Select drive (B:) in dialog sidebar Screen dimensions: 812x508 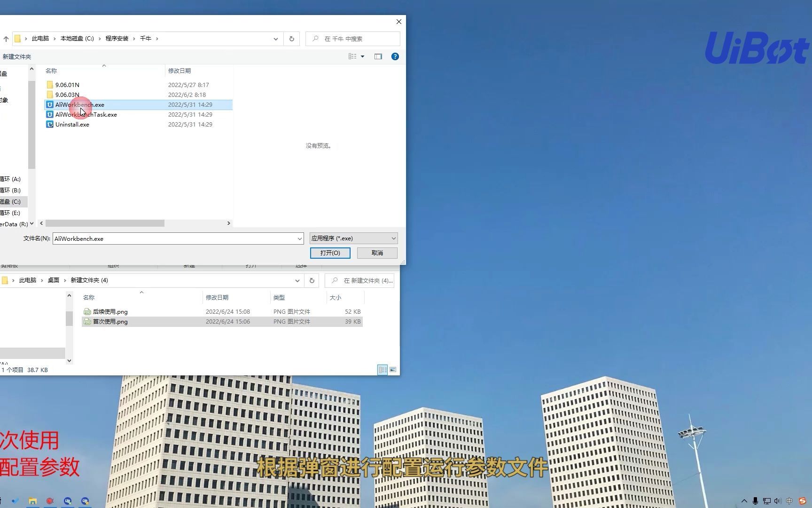(x=10, y=190)
